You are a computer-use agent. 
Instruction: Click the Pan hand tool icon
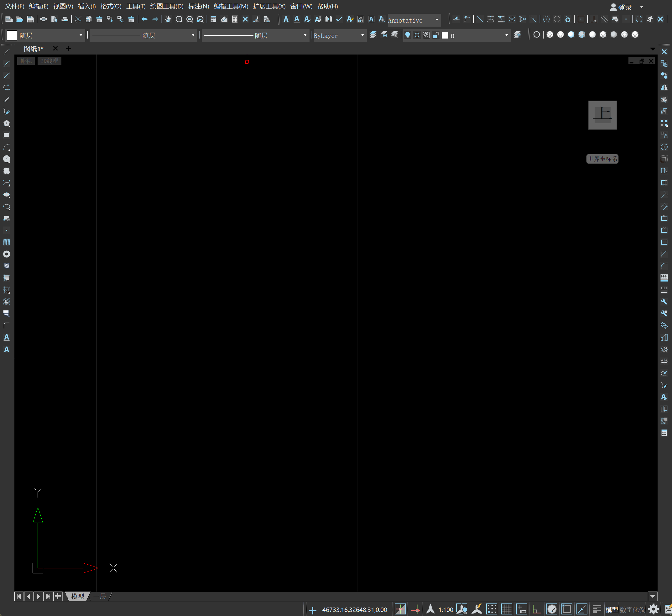(168, 19)
